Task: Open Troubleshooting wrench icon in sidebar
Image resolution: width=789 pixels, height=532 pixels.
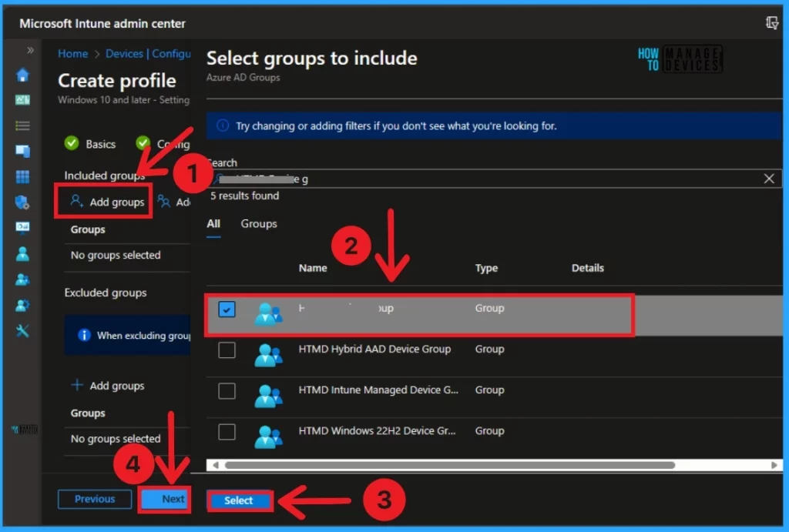Action: 22,330
